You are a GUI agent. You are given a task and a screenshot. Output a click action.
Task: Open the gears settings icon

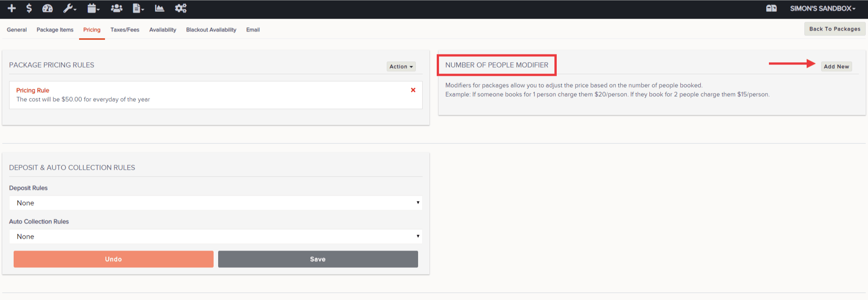tap(181, 8)
